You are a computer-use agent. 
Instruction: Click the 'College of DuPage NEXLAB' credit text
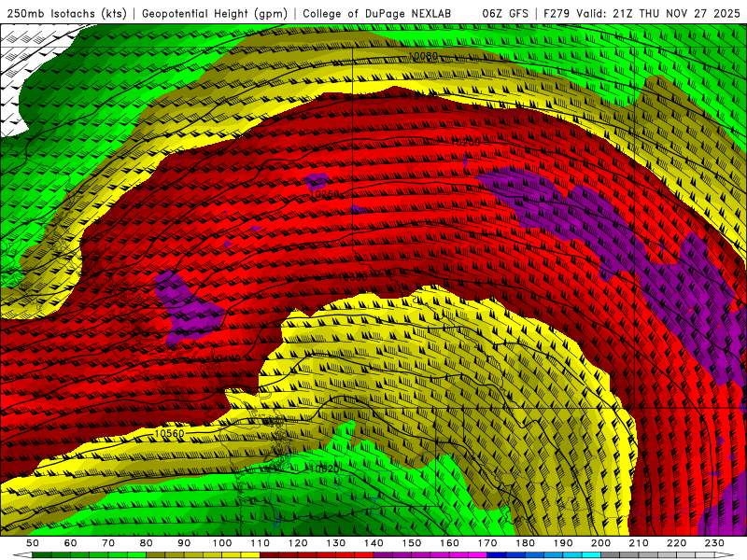pyautogui.click(x=377, y=14)
